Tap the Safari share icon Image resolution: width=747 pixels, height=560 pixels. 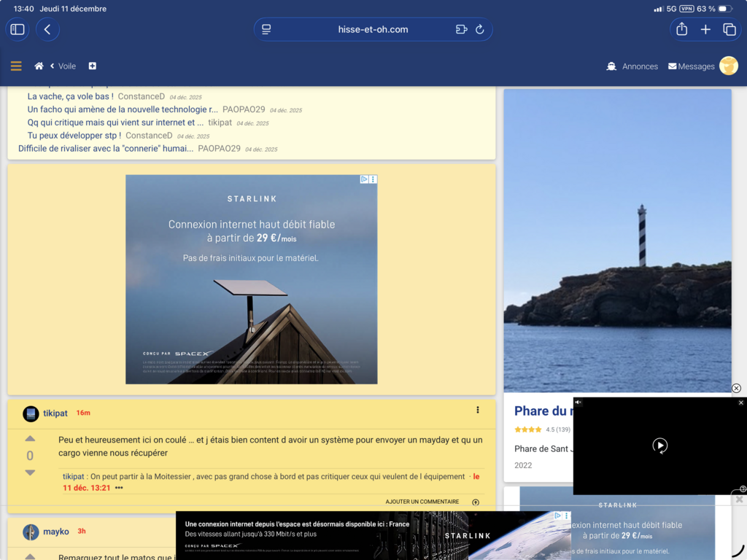tap(681, 29)
